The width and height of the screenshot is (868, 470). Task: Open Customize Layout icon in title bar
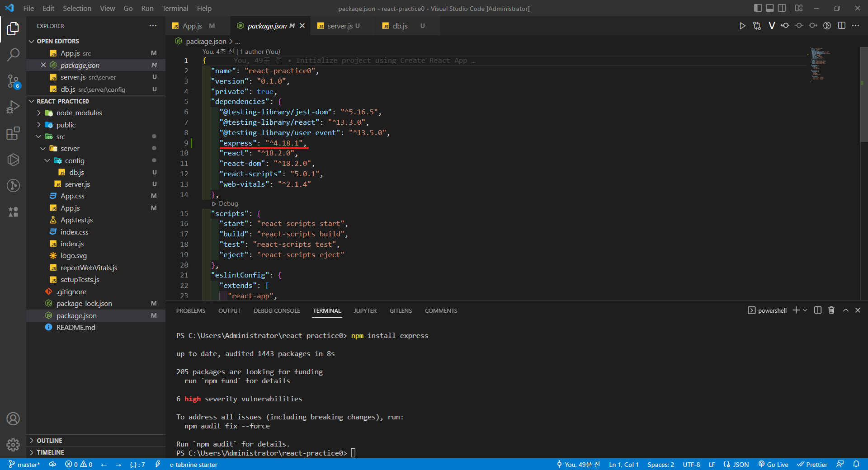pyautogui.click(x=799, y=8)
